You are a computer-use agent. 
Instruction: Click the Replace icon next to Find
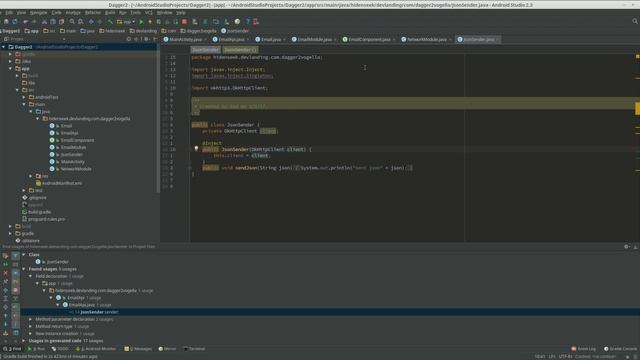pyautogui.click(x=81, y=22)
